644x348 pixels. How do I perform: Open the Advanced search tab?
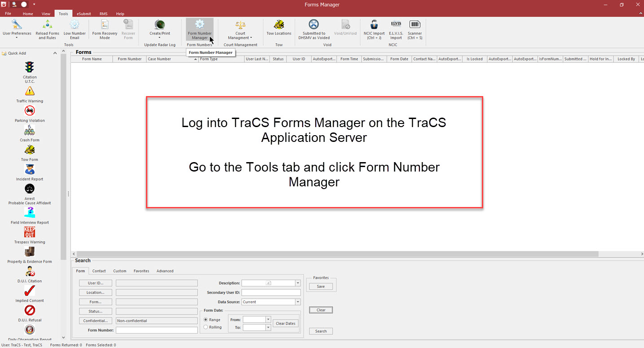coord(165,271)
